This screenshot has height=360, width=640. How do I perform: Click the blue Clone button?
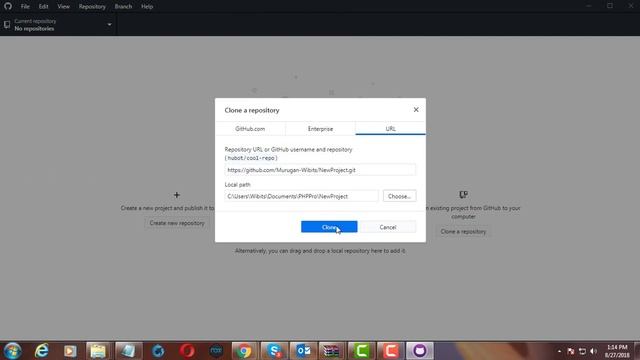329,227
